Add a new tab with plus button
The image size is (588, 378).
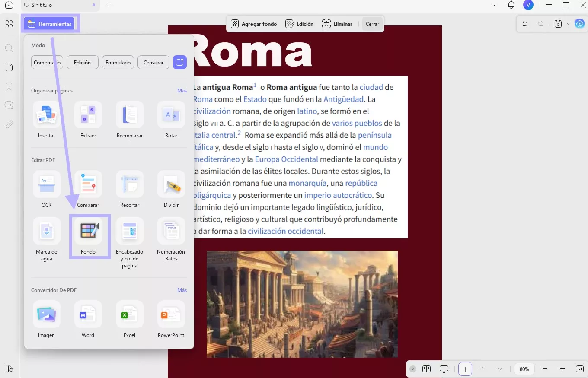pos(109,5)
